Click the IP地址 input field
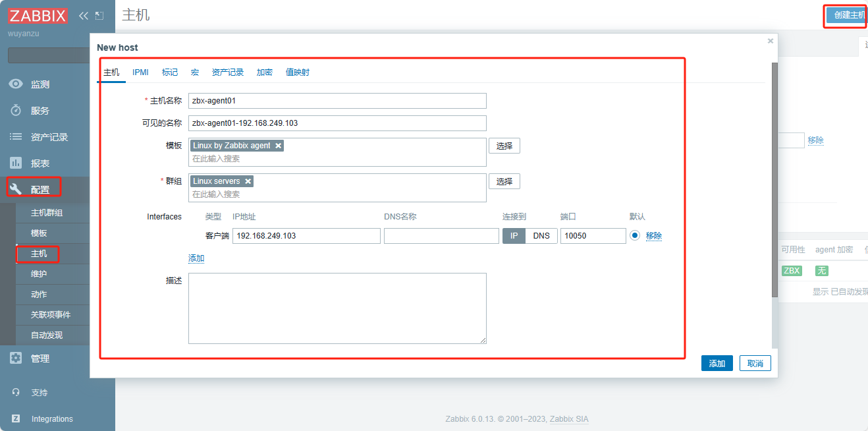The width and height of the screenshot is (868, 431). tap(306, 236)
